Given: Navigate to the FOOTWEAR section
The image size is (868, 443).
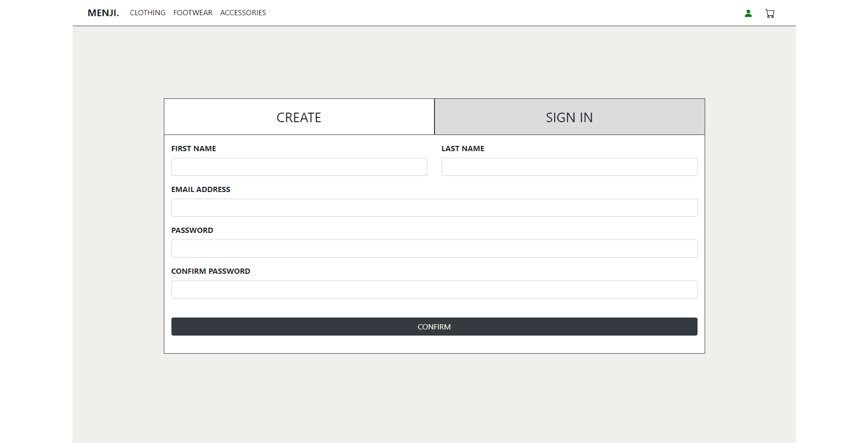Looking at the screenshot, I should pos(193,13).
